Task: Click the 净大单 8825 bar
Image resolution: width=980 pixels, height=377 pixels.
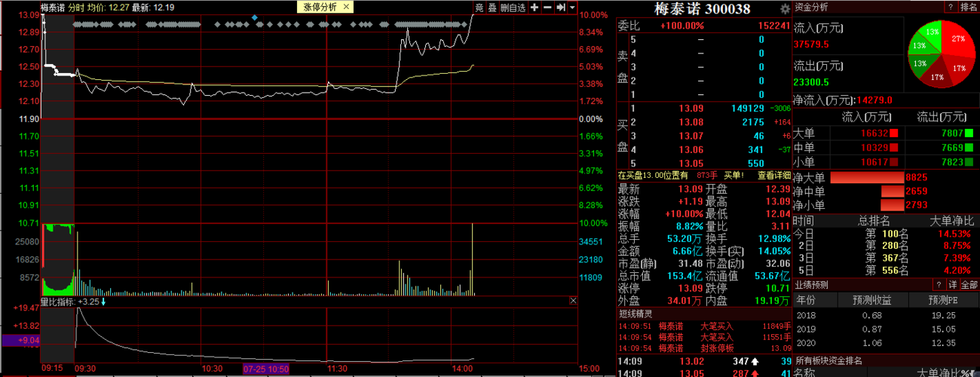Action: pos(867,178)
